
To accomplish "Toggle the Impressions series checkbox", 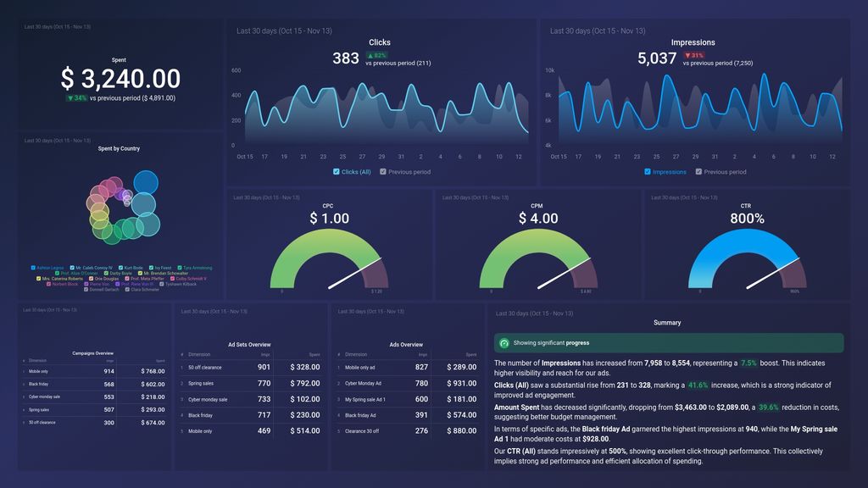I will coord(647,172).
